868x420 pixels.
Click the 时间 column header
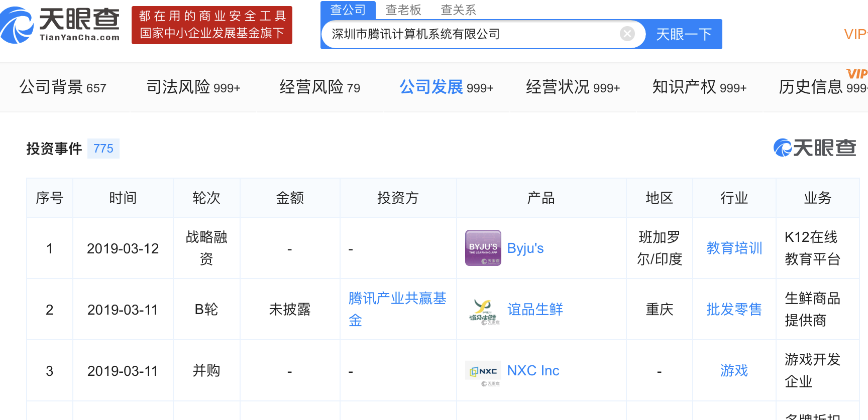coord(123,198)
